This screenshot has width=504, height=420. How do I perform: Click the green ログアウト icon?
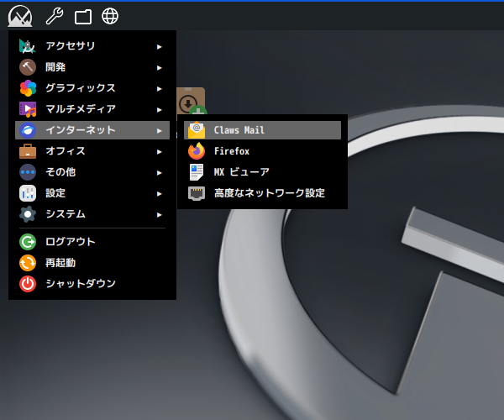[x=28, y=242]
